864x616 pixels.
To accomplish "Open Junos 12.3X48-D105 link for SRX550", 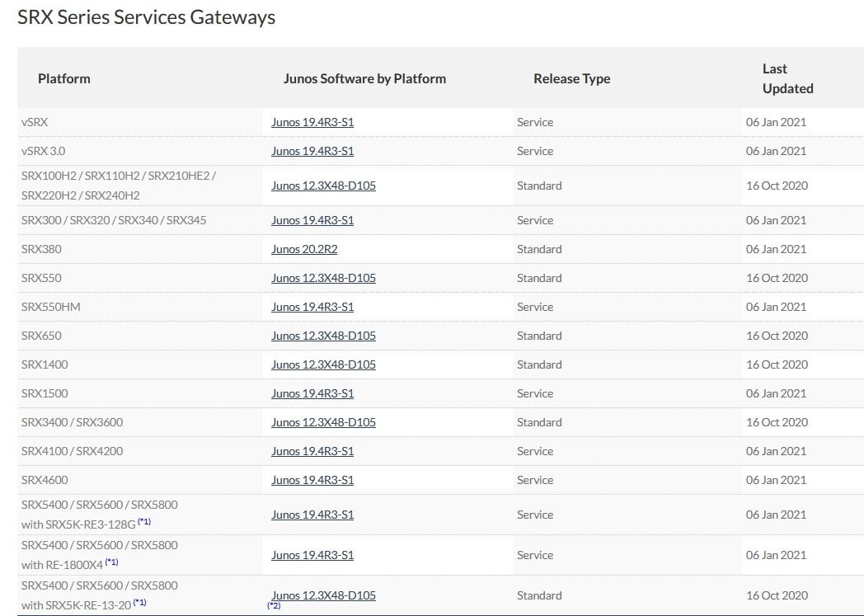I will pyautogui.click(x=323, y=278).
